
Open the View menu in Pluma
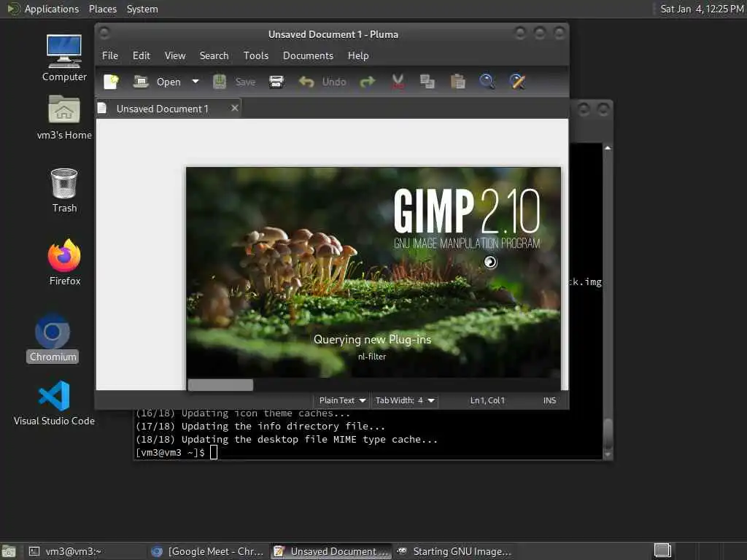pyautogui.click(x=175, y=55)
